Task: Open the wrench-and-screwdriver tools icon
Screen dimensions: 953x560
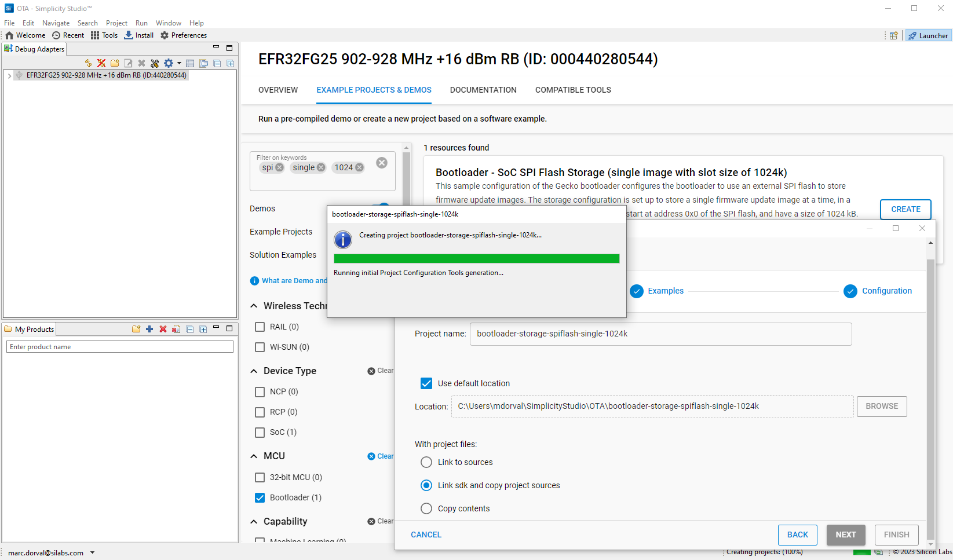Action: click(x=155, y=63)
